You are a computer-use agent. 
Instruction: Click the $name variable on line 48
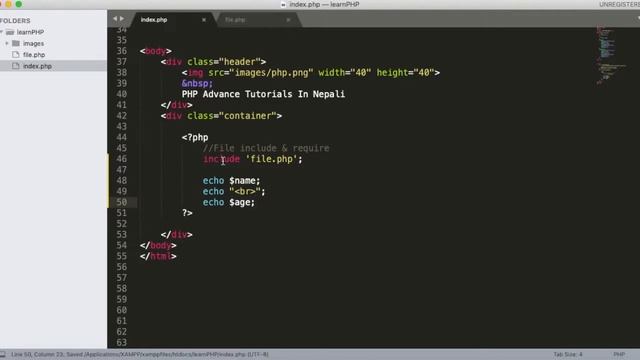point(242,181)
